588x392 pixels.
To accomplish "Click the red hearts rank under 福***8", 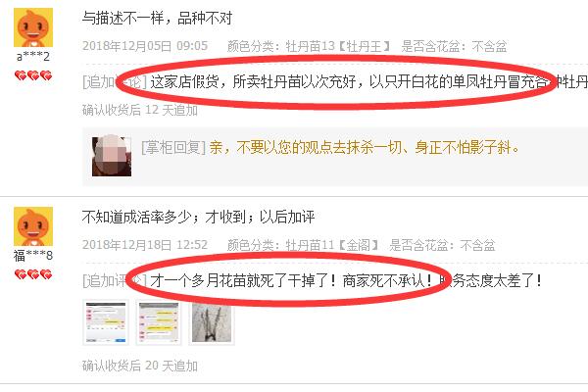I will [x=33, y=274].
